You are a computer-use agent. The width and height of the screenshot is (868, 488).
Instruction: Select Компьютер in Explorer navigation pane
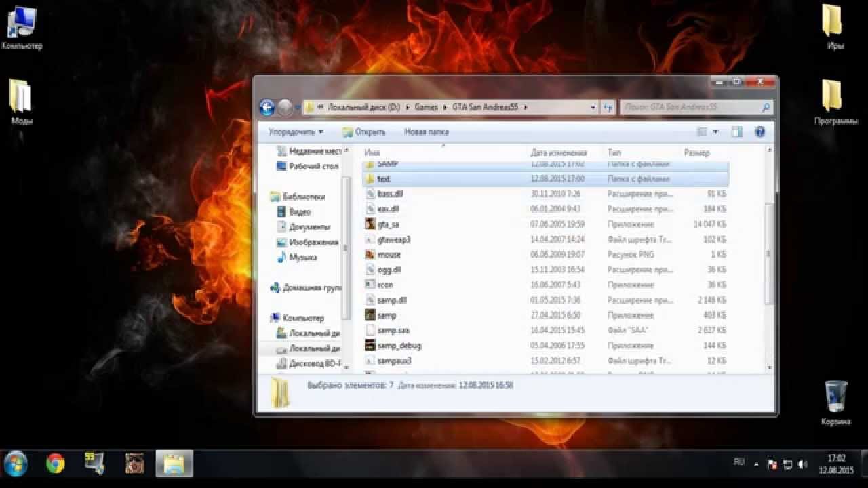[297, 318]
